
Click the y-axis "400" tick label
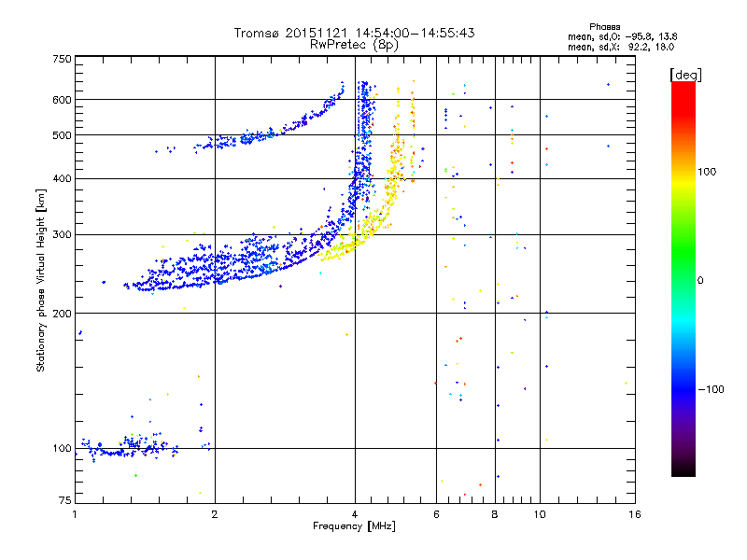pos(62,178)
